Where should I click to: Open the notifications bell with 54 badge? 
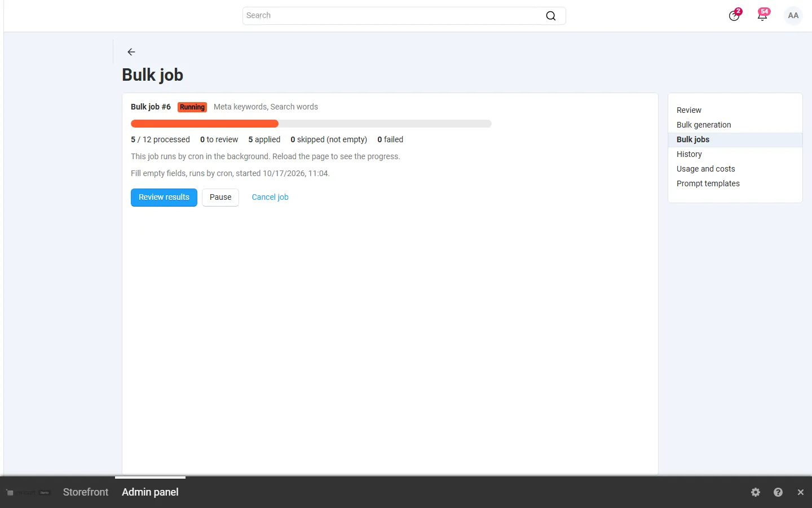click(762, 15)
